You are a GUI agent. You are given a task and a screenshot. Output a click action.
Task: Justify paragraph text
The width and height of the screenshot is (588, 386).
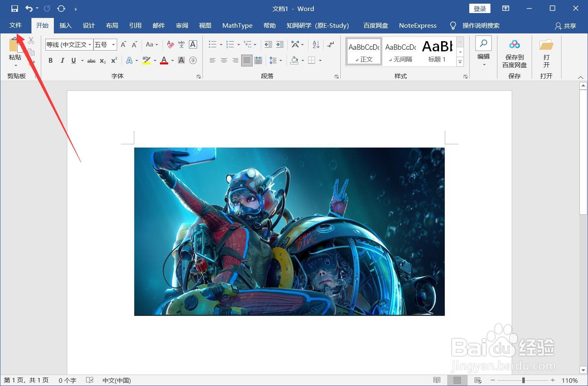tap(246, 61)
